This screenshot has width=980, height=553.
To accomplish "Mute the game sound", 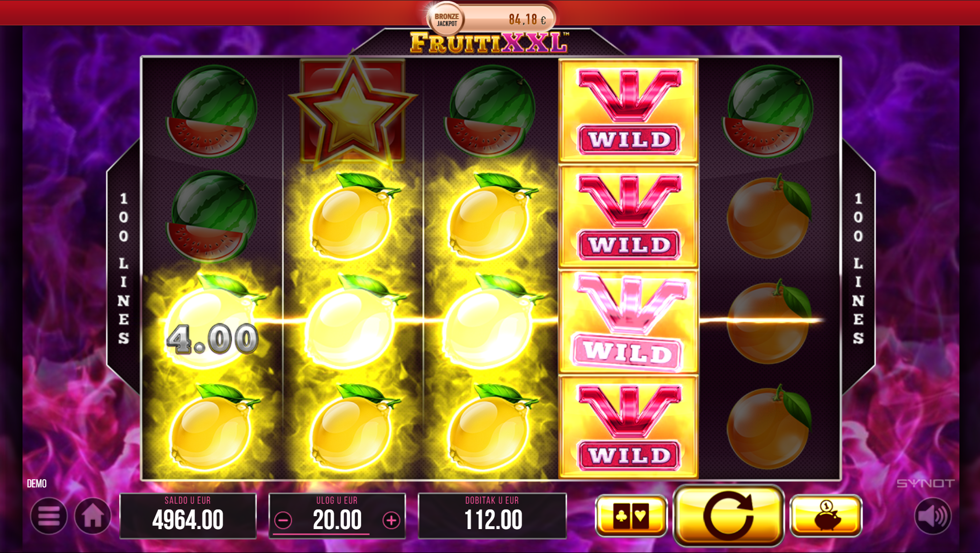I will (933, 516).
